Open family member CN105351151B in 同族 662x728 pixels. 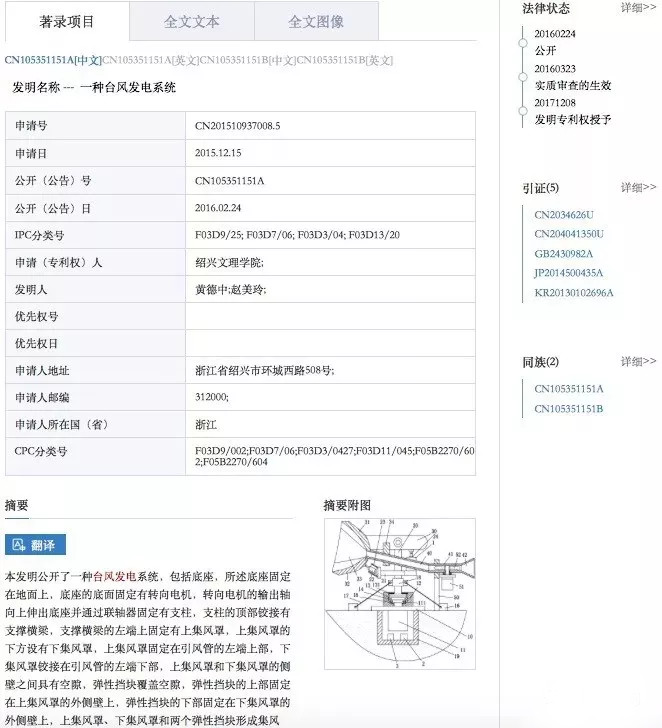[x=569, y=409]
